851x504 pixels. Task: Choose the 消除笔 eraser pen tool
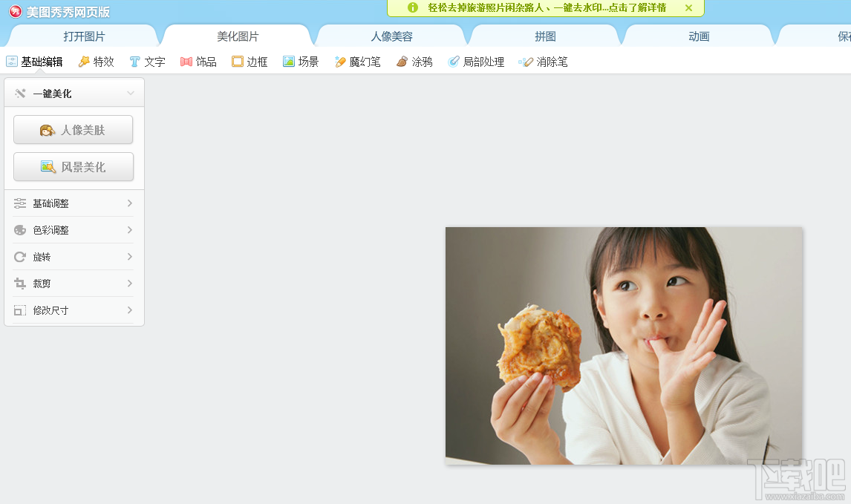[x=544, y=62]
